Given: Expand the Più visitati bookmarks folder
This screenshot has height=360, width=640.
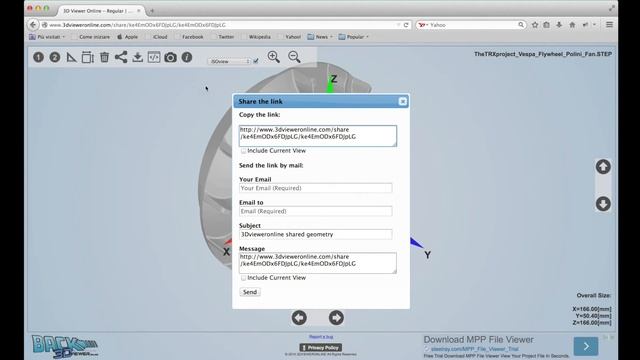Looking at the screenshot, I should pos(47,37).
